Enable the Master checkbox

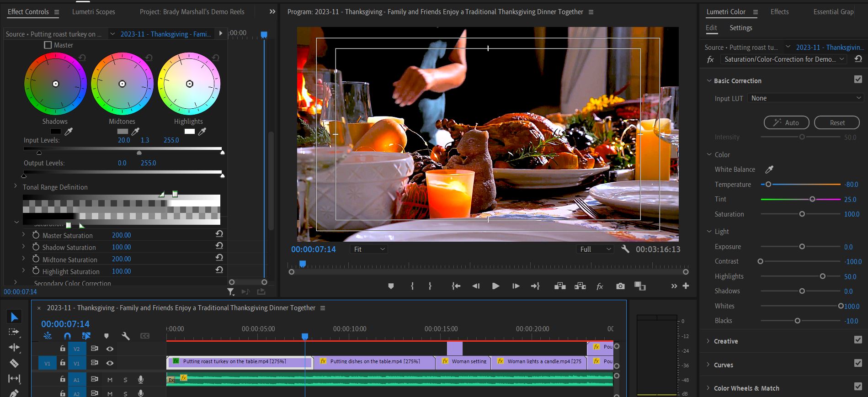tap(48, 45)
